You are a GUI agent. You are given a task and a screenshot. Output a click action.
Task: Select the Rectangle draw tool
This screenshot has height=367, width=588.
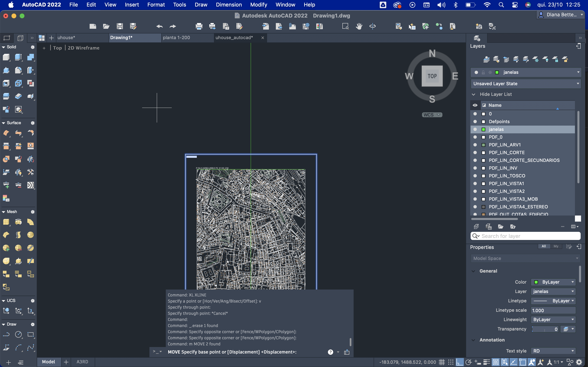pos(30,334)
